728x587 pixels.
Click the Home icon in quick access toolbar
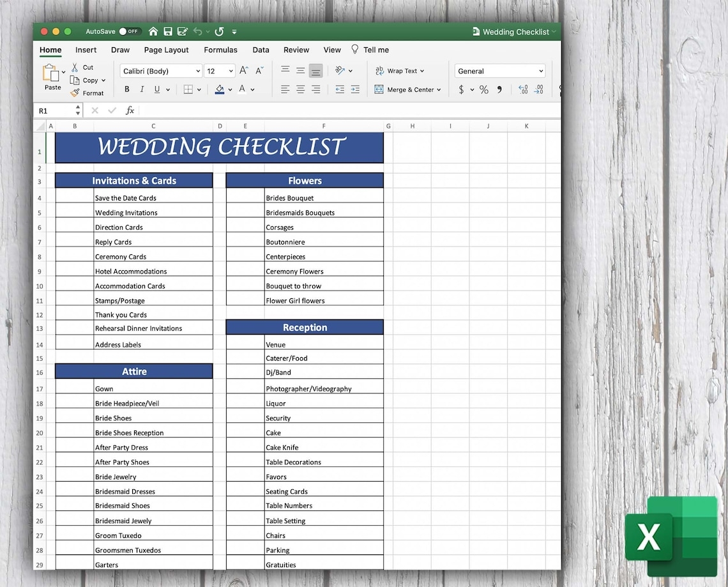pyautogui.click(x=153, y=31)
